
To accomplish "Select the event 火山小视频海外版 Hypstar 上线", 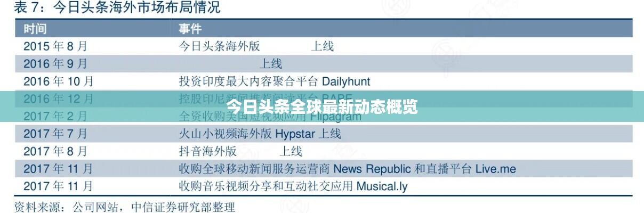I will pos(260,133).
